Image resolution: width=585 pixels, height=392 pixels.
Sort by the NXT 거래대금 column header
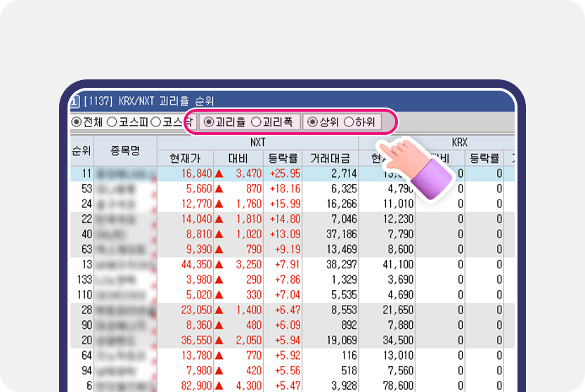(x=330, y=159)
